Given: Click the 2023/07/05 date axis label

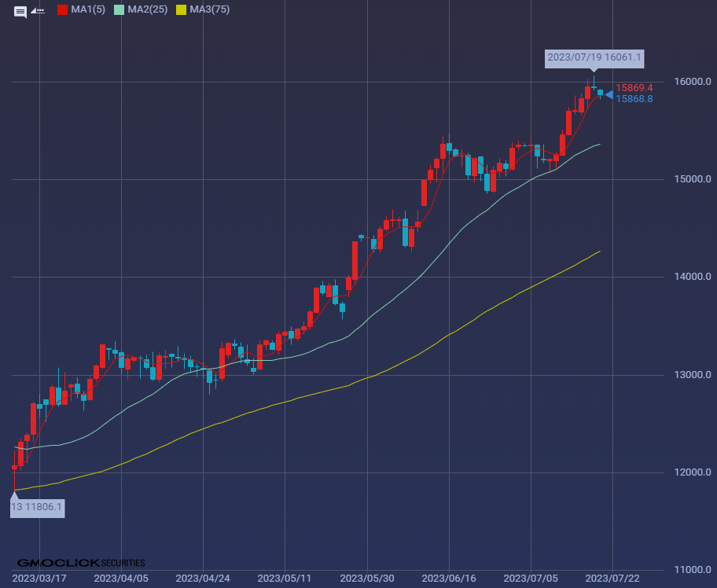Looking at the screenshot, I should pyautogui.click(x=531, y=579).
